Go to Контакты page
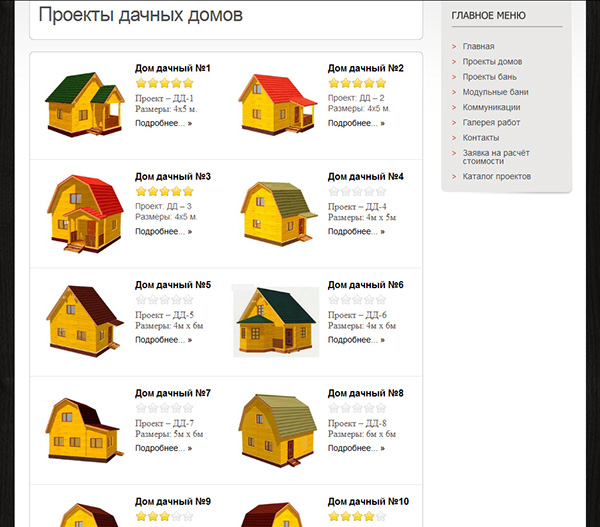 tap(481, 138)
